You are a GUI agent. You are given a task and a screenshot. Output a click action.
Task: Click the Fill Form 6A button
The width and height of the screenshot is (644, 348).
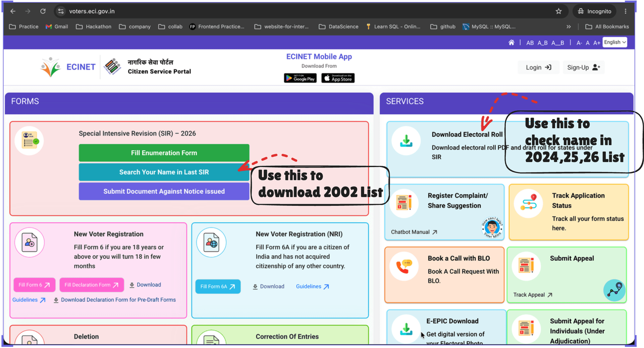[x=218, y=287]
